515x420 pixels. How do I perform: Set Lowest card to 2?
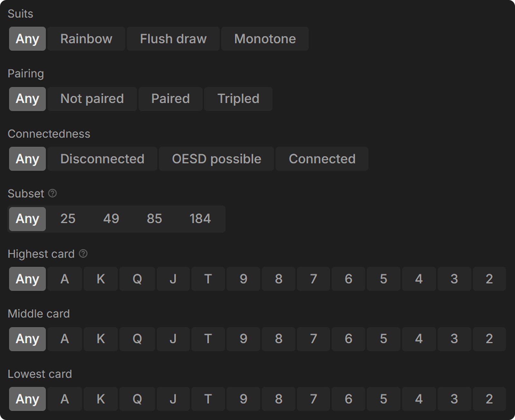click(x=489, y=399)
